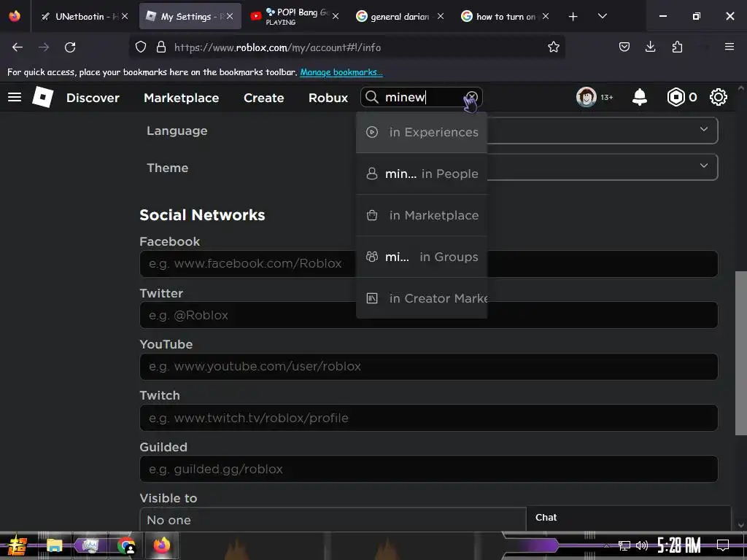Click the Guilded input field
The width and height of the screenshot is (747, 560).
[x=428, y=469]
